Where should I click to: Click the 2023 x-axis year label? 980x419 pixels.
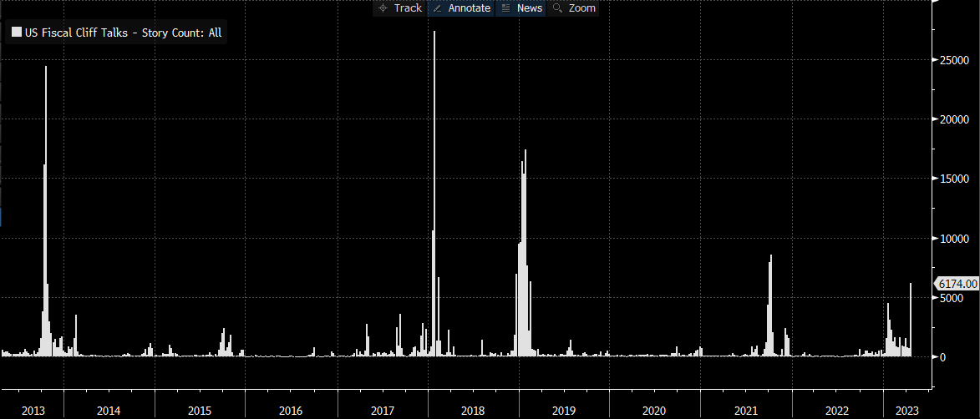tap(906, 411)
